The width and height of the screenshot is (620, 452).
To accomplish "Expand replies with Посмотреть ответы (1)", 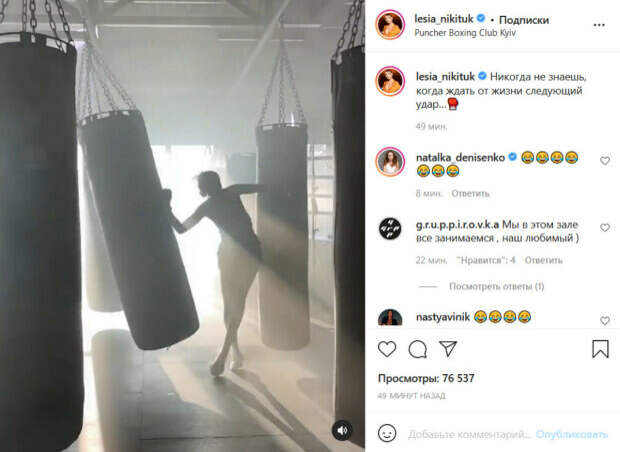I will (x=497, y=286).
